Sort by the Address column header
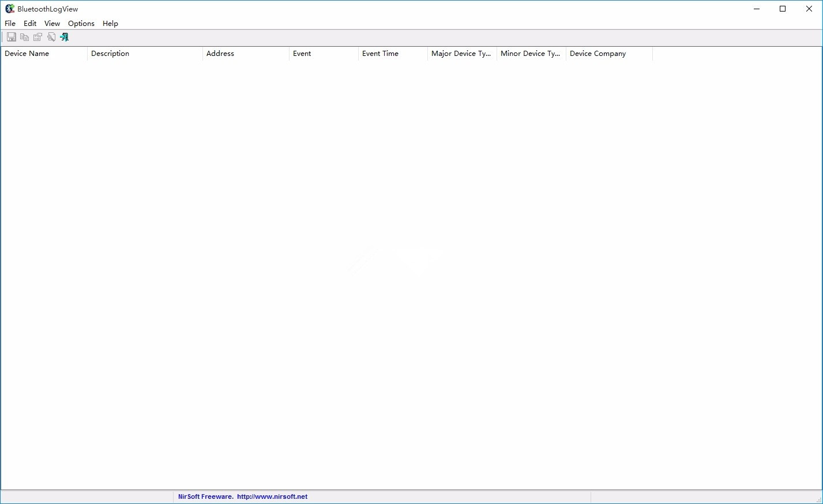Image resolution: width=823 pixels, height=504 pixels. click(220, 53)
